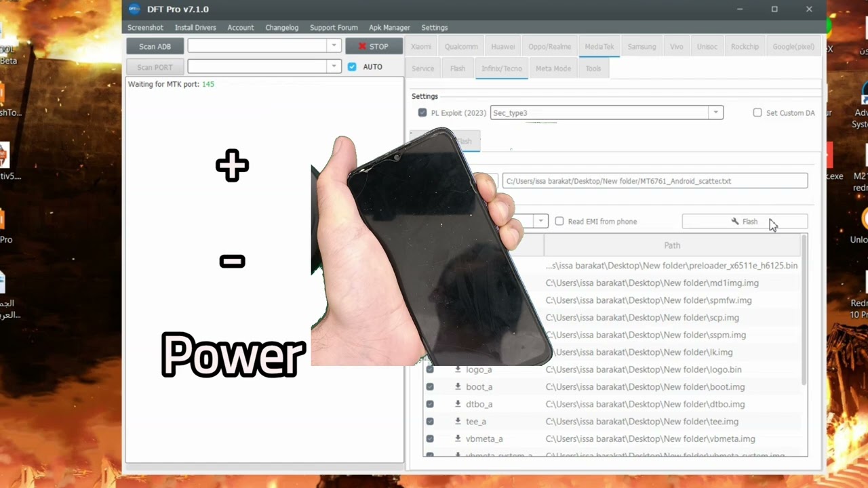
Task: Click the MT6761_Android_scatter.txt path field
Action: click(x=655, y=181)
